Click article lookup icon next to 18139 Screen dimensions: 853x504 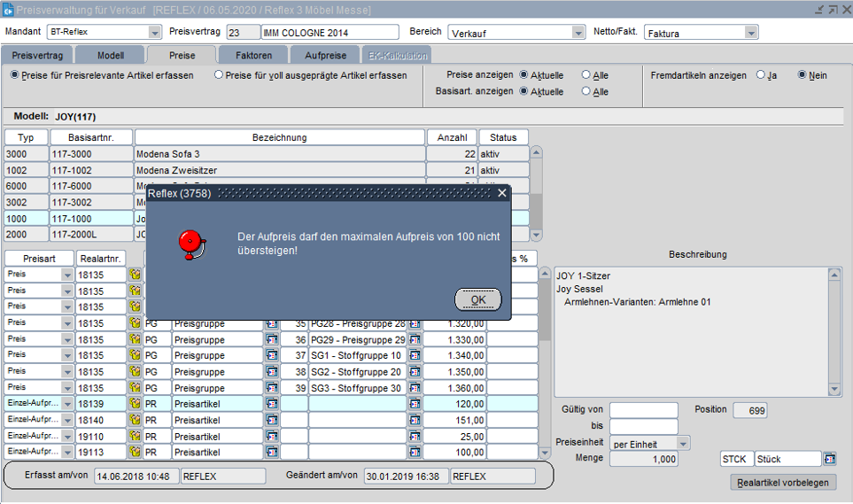coord(135,404)
